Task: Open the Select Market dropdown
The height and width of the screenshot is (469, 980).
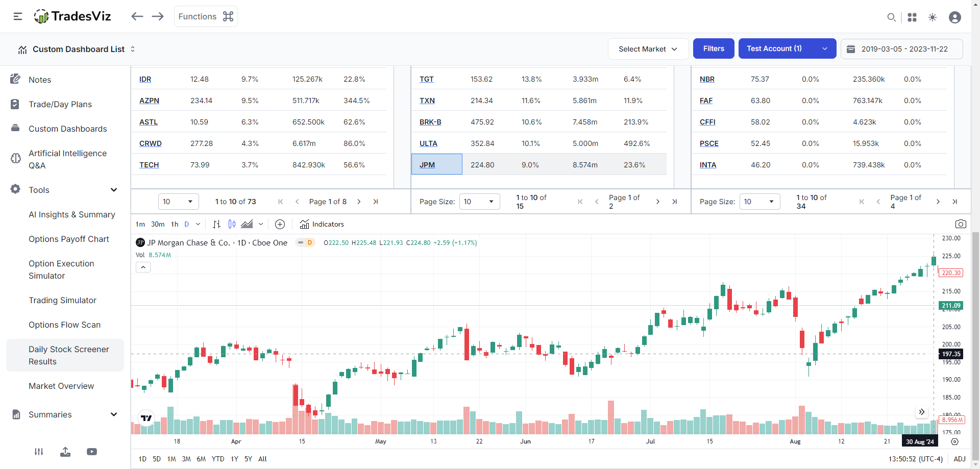Action: [648, 49]
